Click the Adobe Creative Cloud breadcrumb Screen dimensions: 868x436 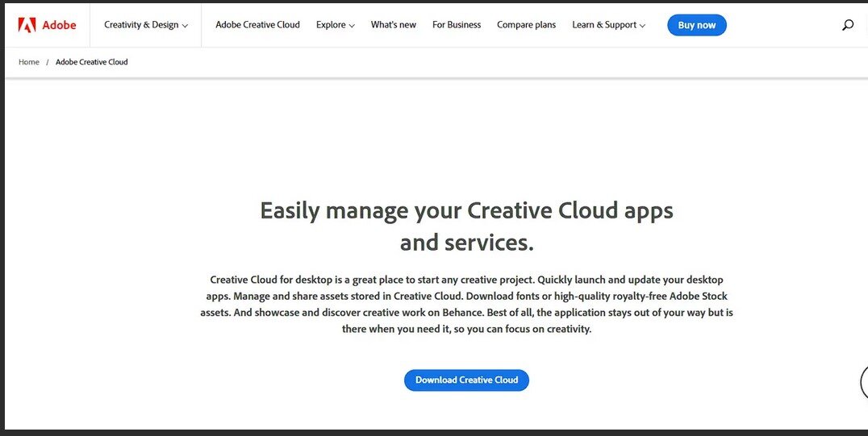[x=92, y=62]
